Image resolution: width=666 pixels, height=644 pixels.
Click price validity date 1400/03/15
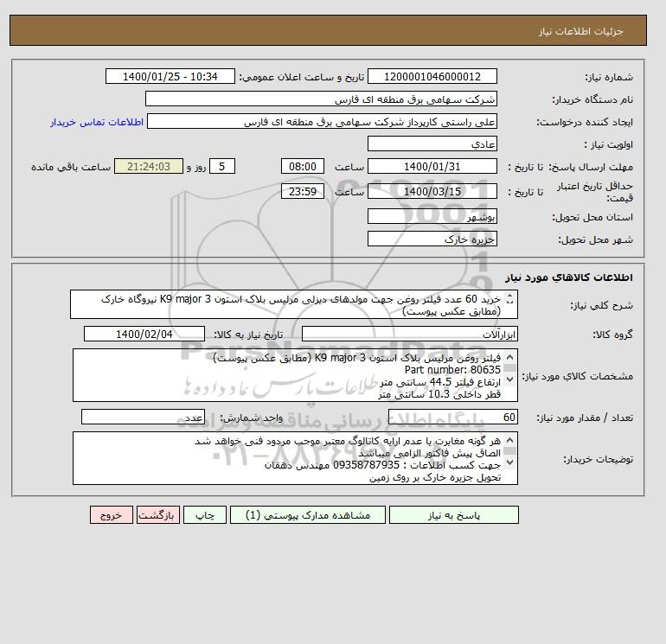tap(432, 191)
